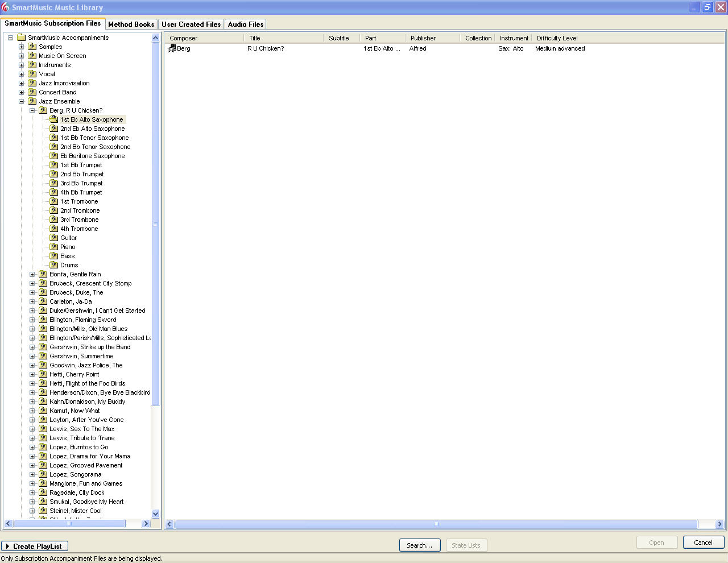Click the Search... button

[x=420, y=545]
